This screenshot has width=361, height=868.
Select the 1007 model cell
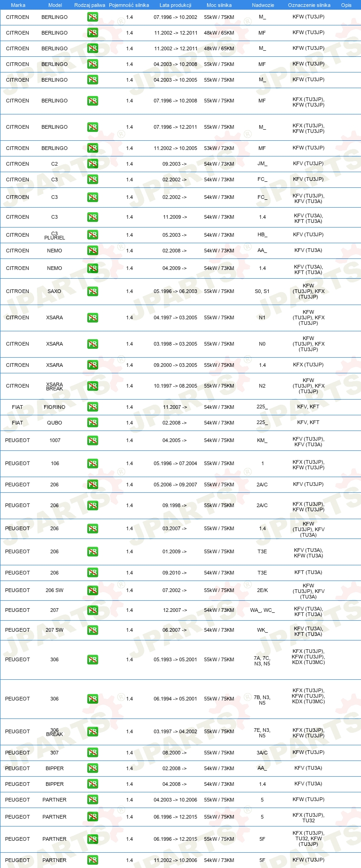(55, 441)
